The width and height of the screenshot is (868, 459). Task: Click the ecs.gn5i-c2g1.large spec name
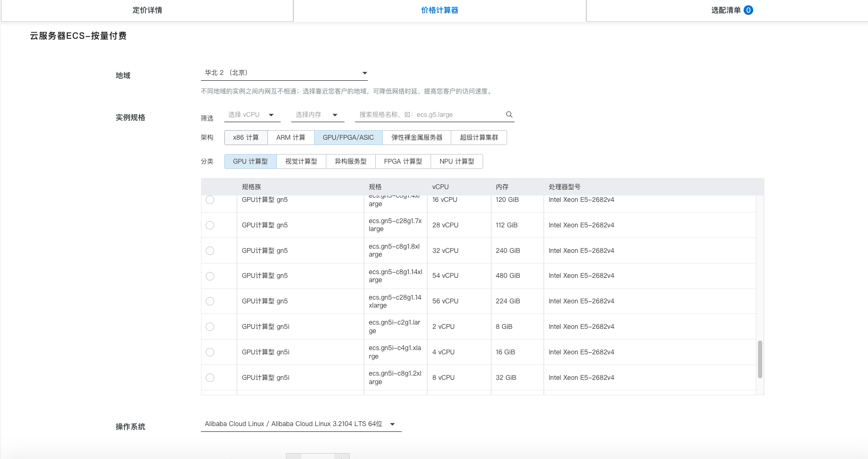click(x=394, y=327)
